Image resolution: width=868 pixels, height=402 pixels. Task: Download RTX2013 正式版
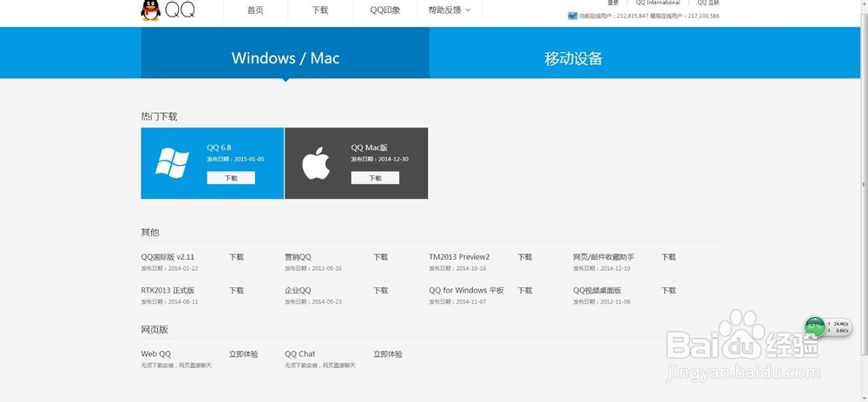(236, 290)
